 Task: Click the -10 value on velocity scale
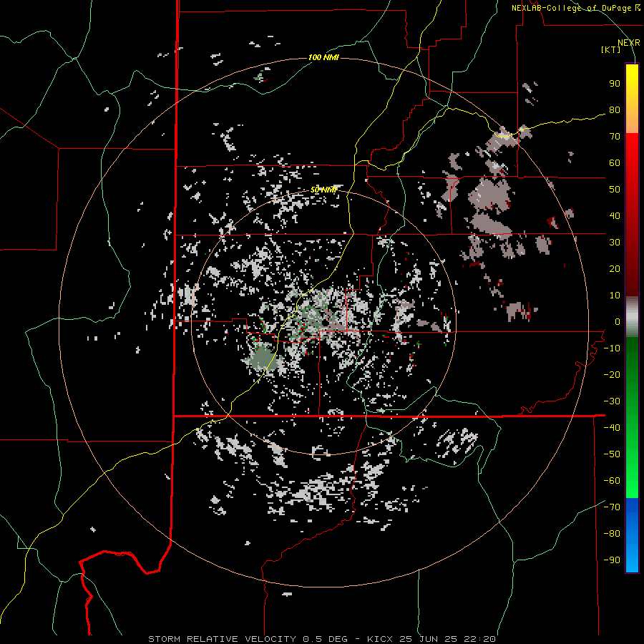[x=612, y=348]
